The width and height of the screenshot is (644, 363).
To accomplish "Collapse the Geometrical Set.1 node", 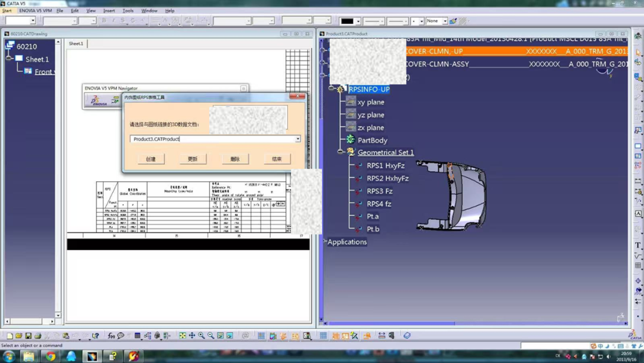I will click(340, 151).
